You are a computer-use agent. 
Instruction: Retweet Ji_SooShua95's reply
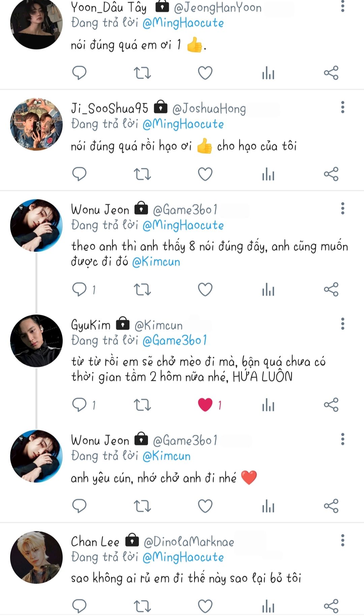pos(142,174)
